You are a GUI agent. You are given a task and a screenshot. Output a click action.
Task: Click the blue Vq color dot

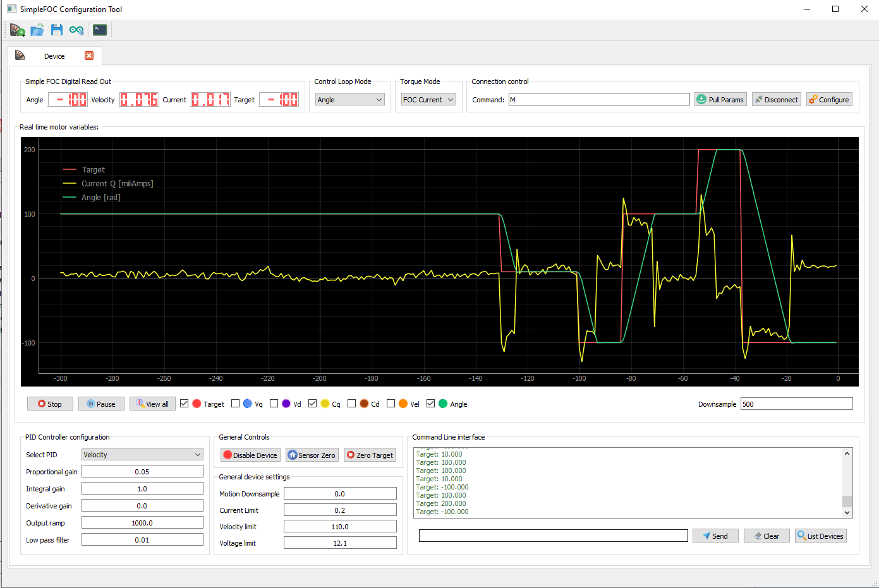pyautogui.click(x=248, y=404)
